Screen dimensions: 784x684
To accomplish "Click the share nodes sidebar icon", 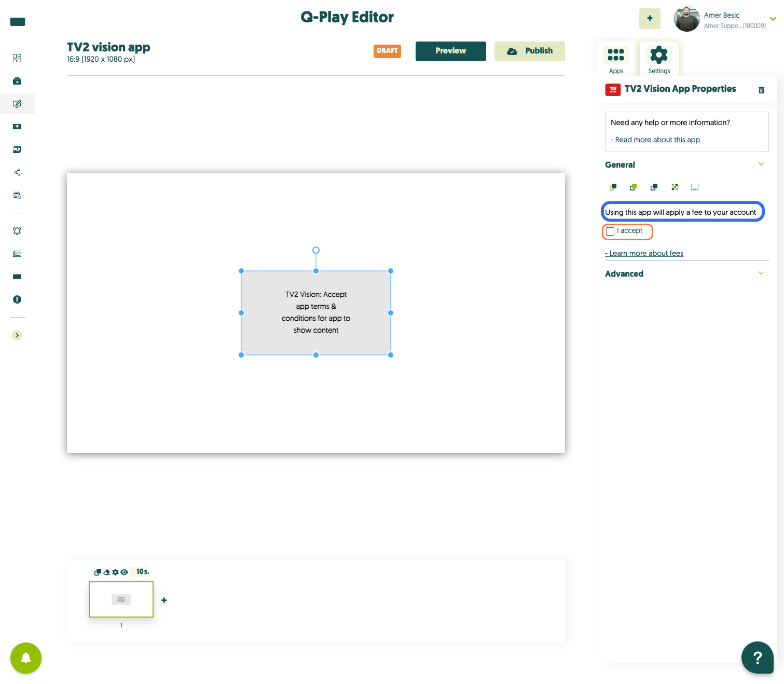I will point(17,172).
